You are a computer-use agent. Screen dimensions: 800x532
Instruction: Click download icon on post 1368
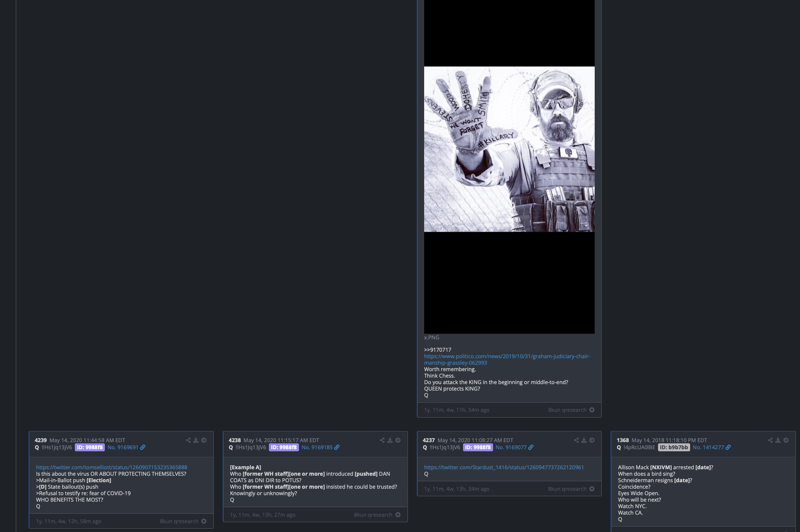[x=778, y=440]
